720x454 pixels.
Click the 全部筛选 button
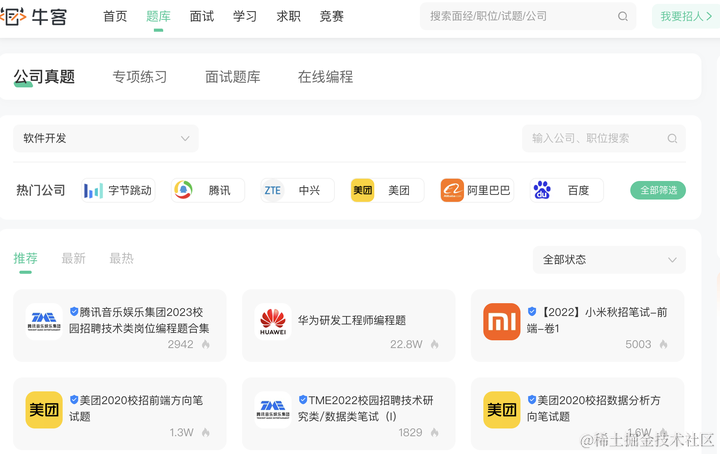(x=658, y=190)
